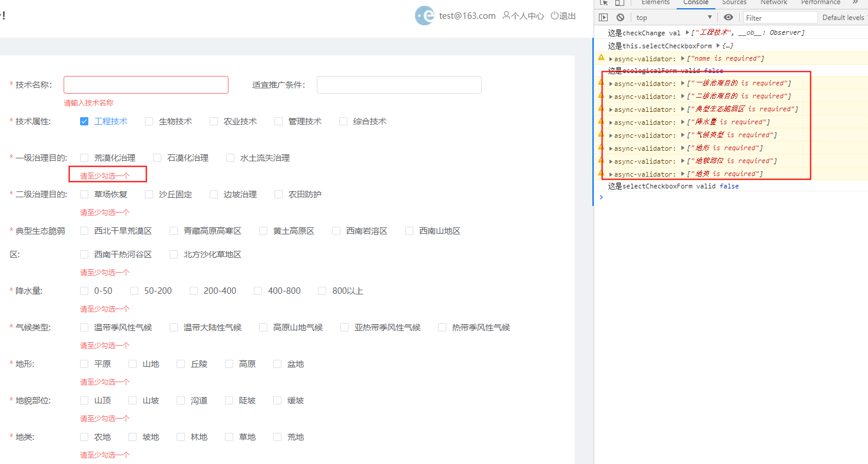868x464 pixels.
Task: Click the warning icon on '地类 is required' row
Action: (601, 173)
